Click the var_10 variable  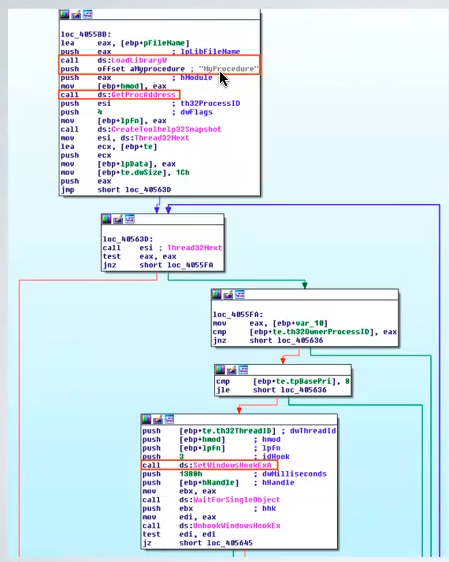(310, 323)
